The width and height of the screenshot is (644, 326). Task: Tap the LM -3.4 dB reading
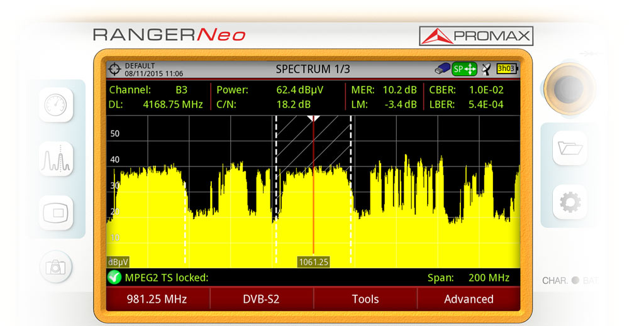401,104
